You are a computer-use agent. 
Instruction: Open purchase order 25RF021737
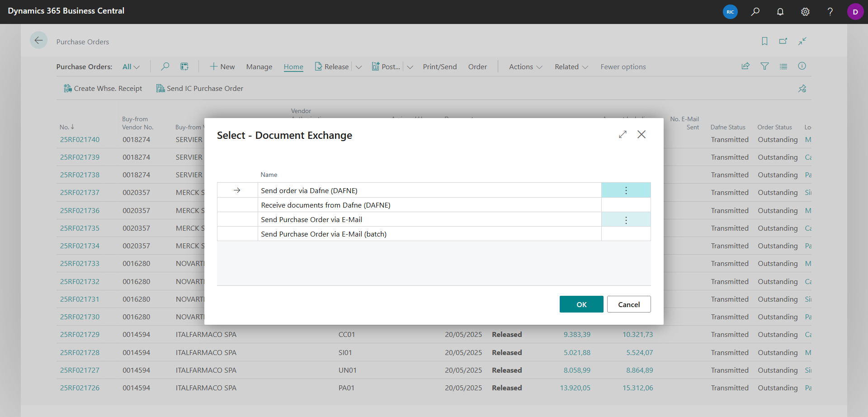pos(80,193)
